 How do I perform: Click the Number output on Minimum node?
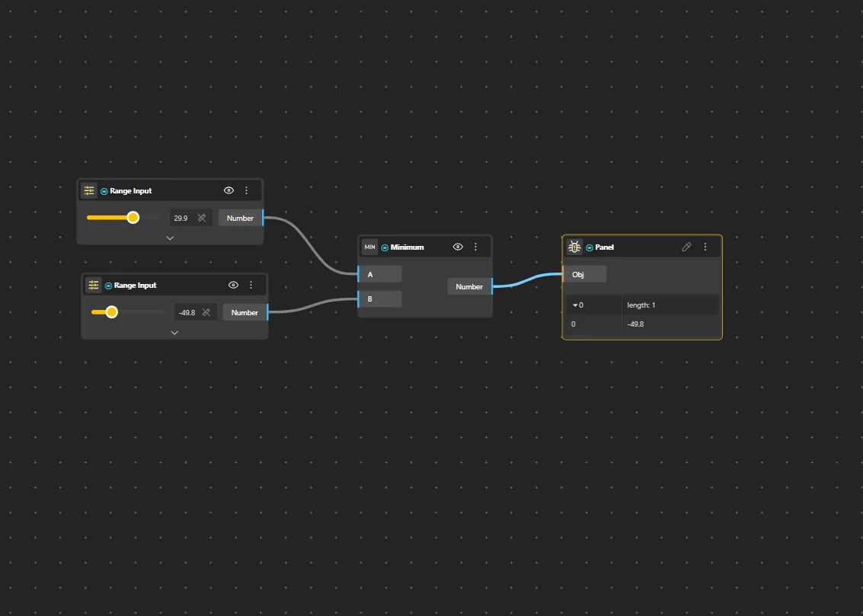click(469, 286)
